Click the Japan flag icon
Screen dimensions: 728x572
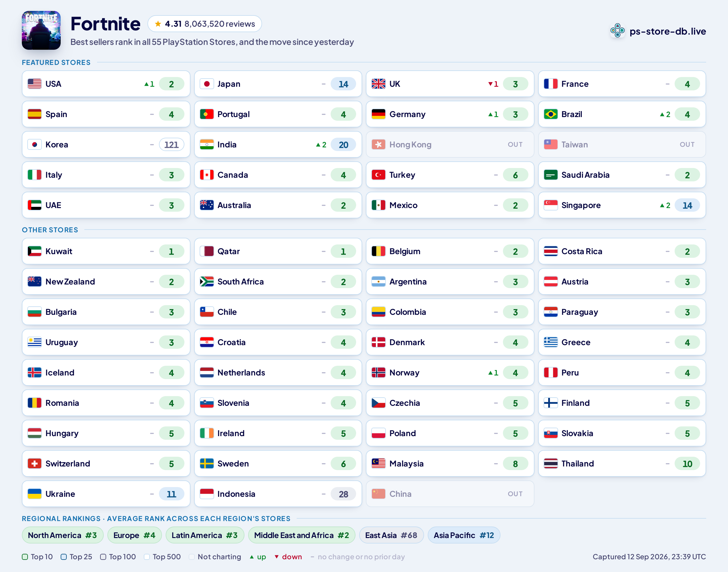click(x=207, y=84)
